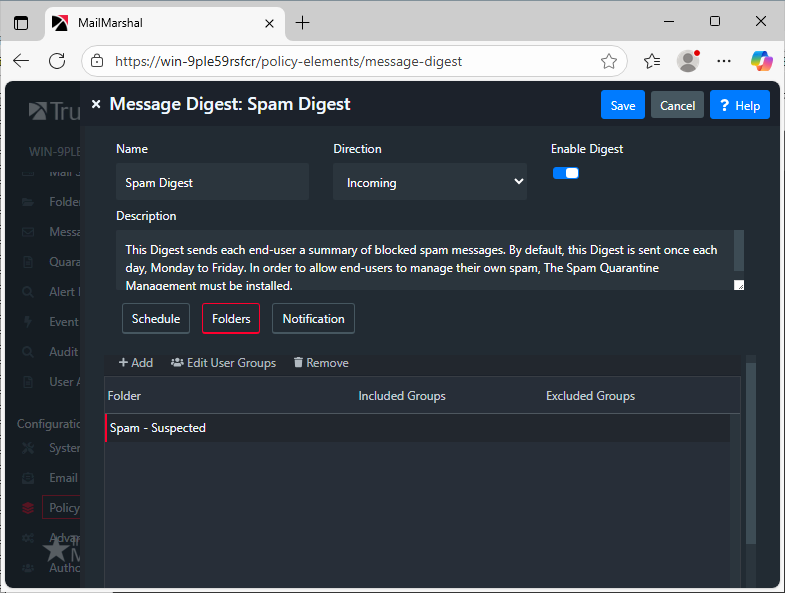Disable the Enable Digest toggle

(566, 173)
